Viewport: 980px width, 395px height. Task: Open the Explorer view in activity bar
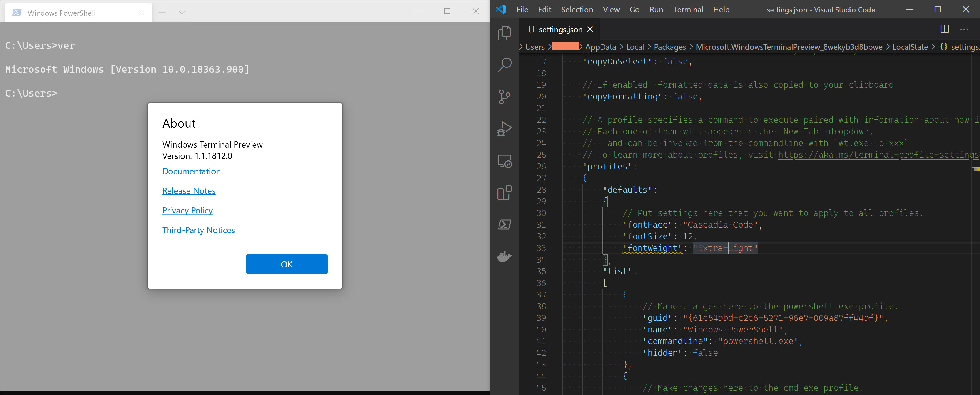click(504, 33)
